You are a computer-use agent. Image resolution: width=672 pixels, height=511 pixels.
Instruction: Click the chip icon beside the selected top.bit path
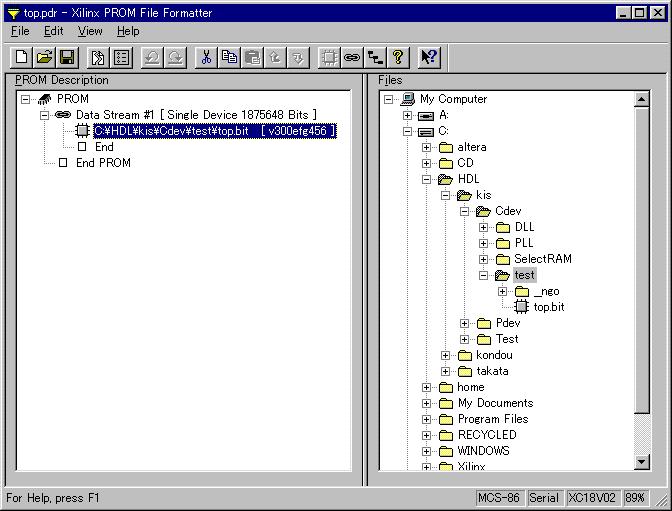[x=82, y=131]
